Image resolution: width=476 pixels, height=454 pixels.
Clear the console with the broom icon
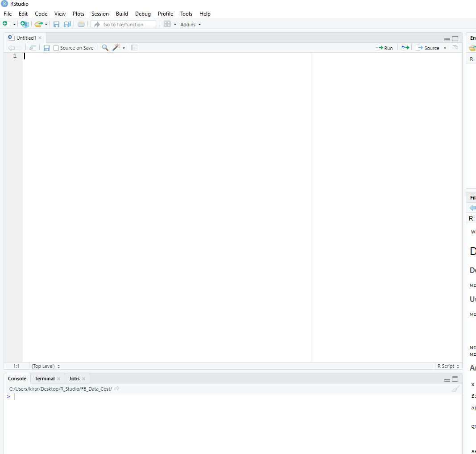click(x=455, y=389)
